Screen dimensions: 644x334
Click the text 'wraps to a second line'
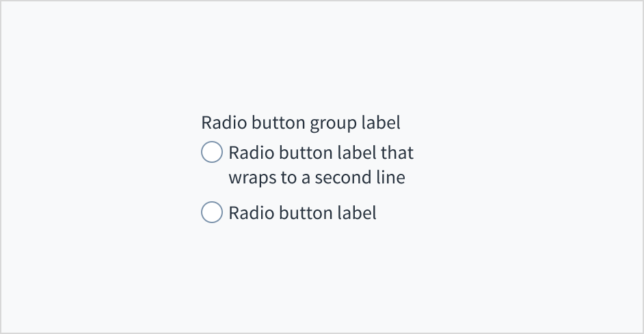click(317, 178)
